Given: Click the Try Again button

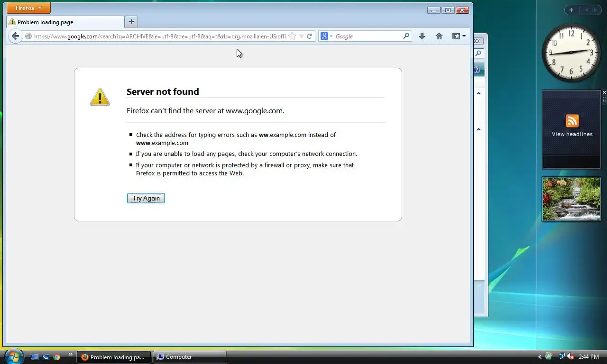Looking at the screenshot, I should tap(146, 198).
